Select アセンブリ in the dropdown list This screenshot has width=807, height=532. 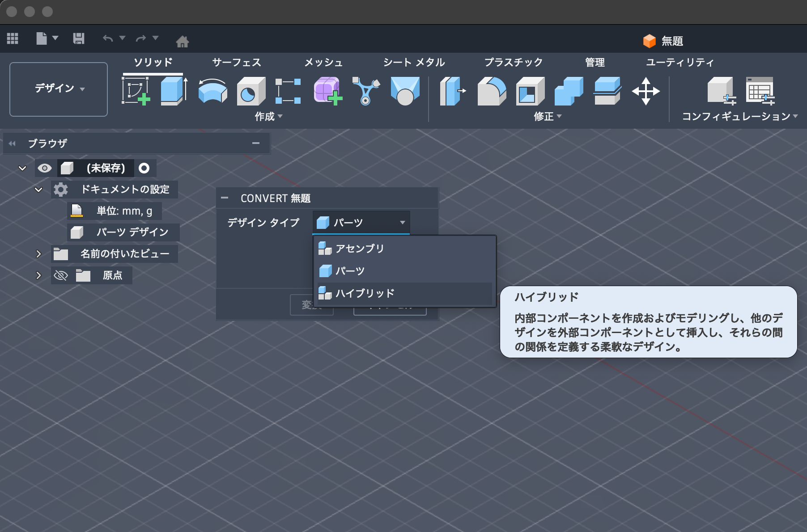click(x=360, y=249)
